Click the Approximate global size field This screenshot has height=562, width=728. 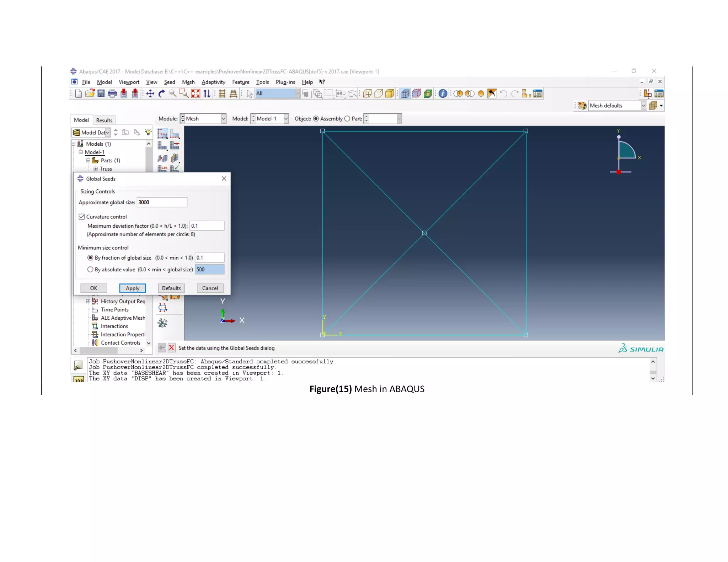(162, 202)
